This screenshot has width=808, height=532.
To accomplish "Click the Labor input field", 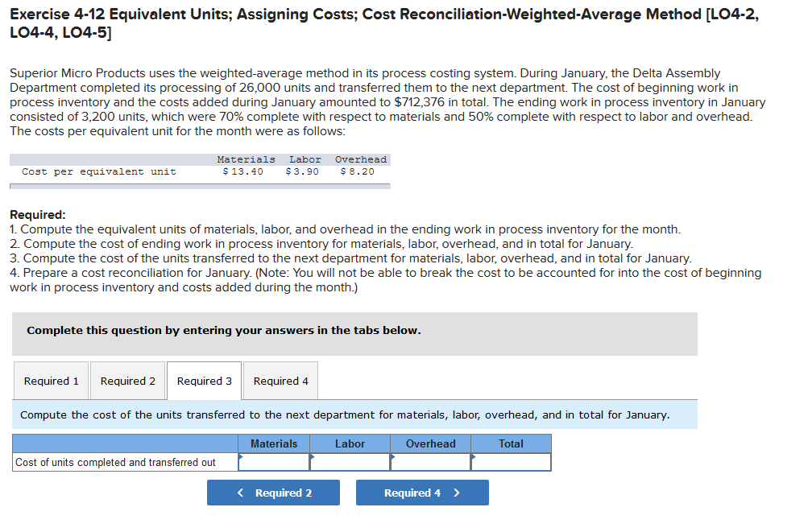I will pos(352,462).
